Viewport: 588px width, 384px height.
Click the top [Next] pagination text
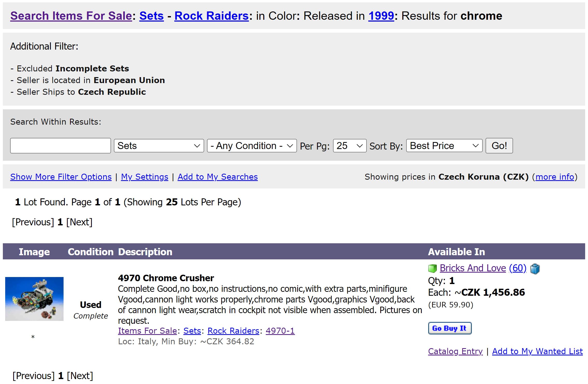[x=79, y=222]
